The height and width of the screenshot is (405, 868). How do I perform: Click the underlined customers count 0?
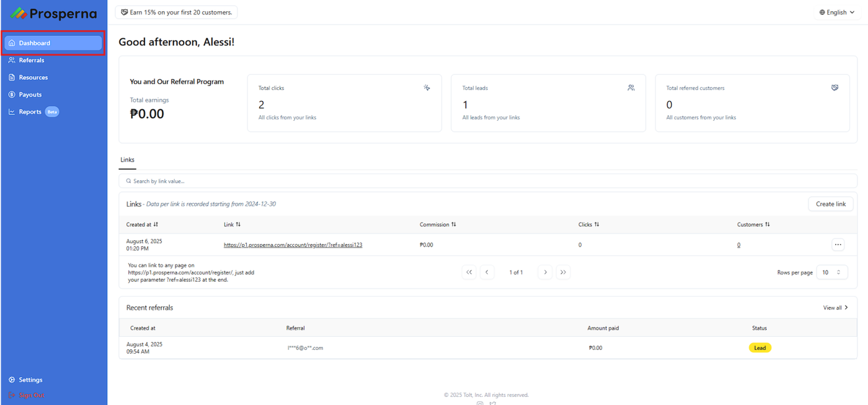(738, 245)
